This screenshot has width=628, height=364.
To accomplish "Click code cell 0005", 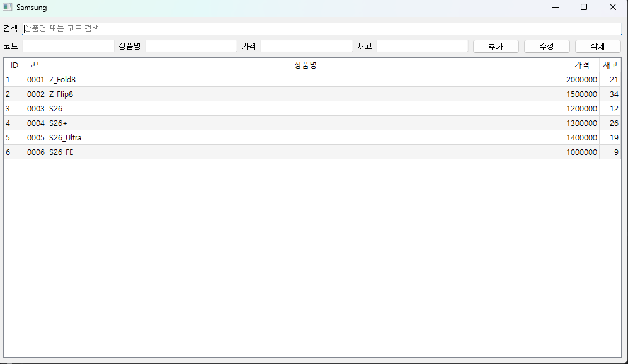I will click(x=36, y=137).
